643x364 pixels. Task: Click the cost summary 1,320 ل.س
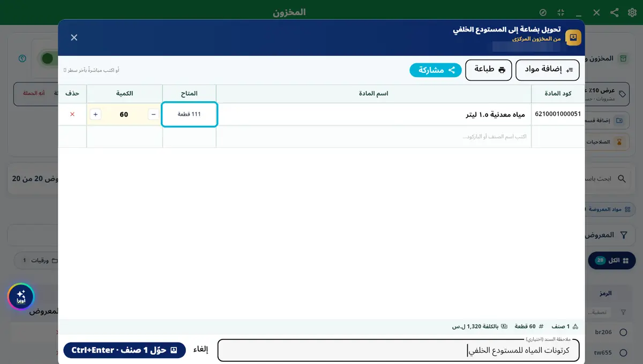479,326
